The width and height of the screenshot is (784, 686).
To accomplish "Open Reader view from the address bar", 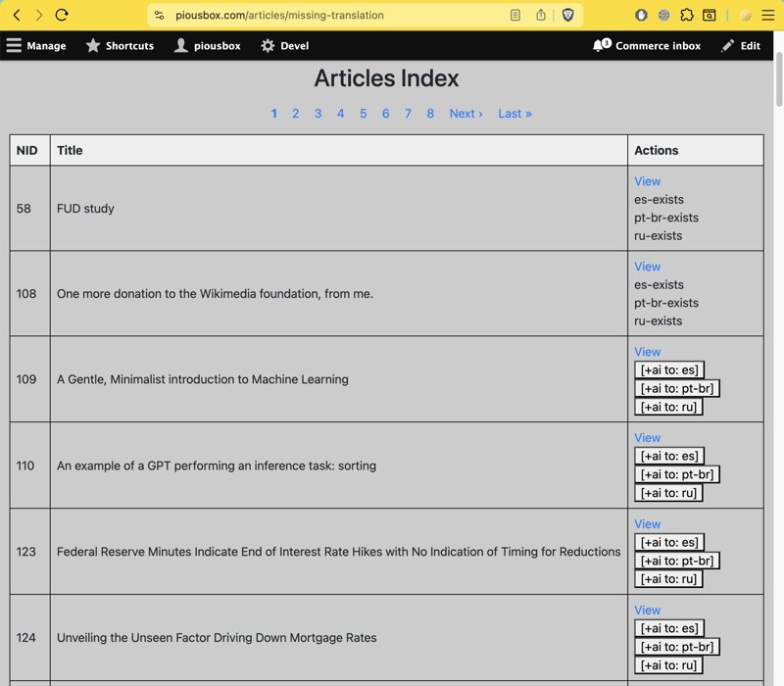I will tap(516, 15).
